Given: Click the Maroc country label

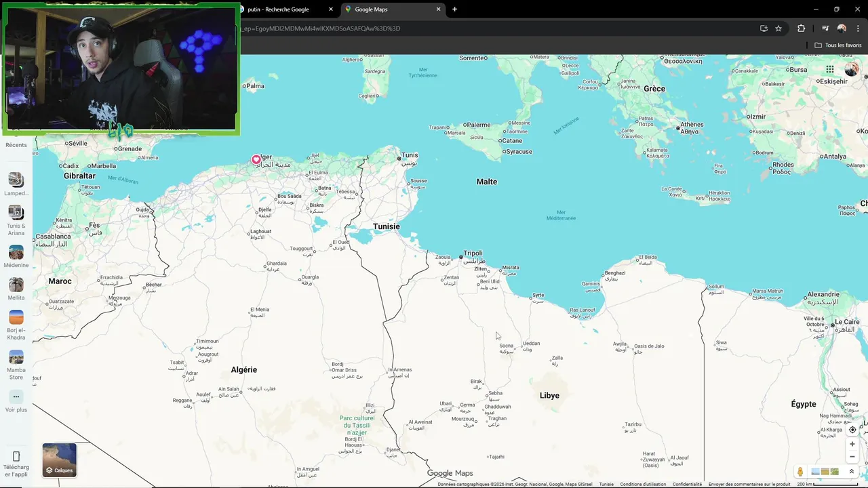Looking at the screenshot, I should (60, 281).
